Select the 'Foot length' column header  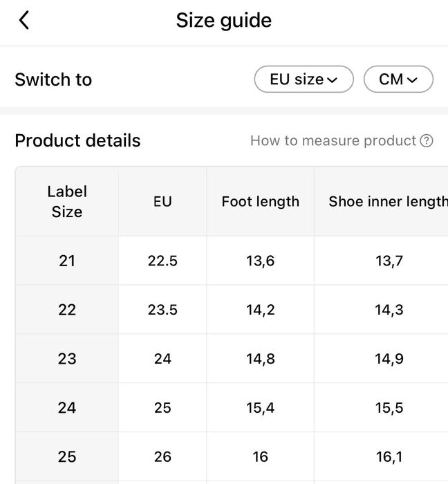pyautogui.click(x=261, y=201)
